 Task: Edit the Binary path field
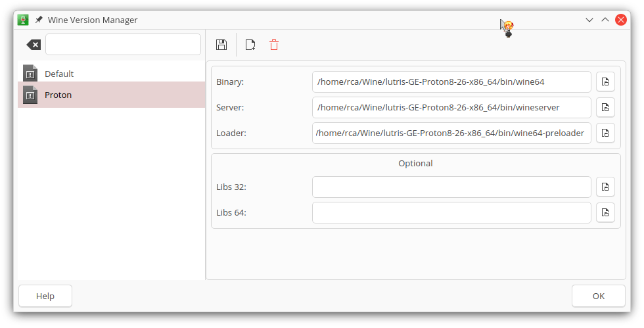pos(451,82)
